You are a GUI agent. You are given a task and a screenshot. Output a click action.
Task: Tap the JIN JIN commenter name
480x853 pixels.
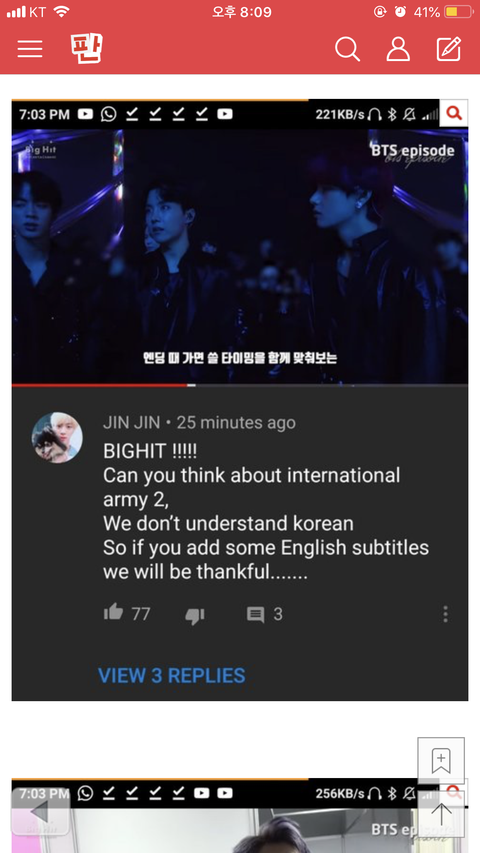point(132,423)
